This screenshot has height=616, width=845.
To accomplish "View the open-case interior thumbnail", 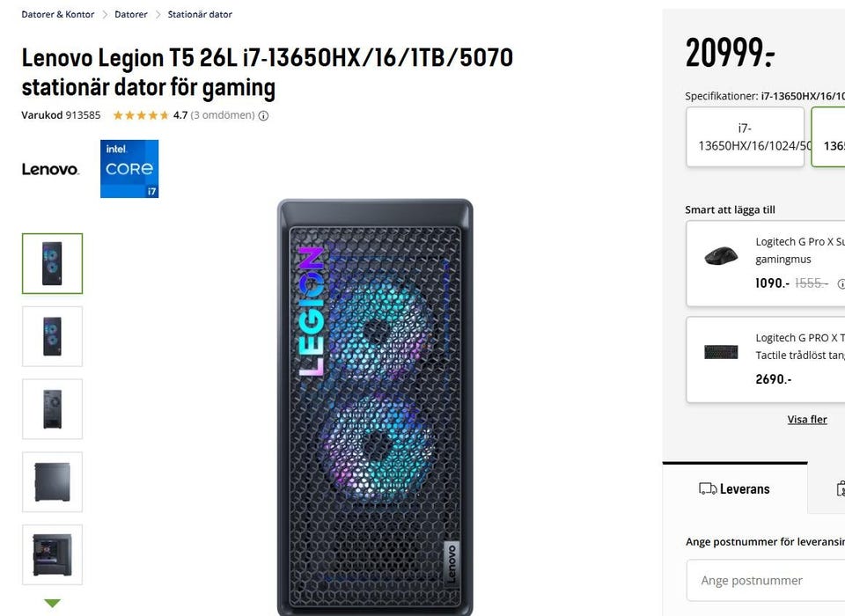I will point(52,554).
